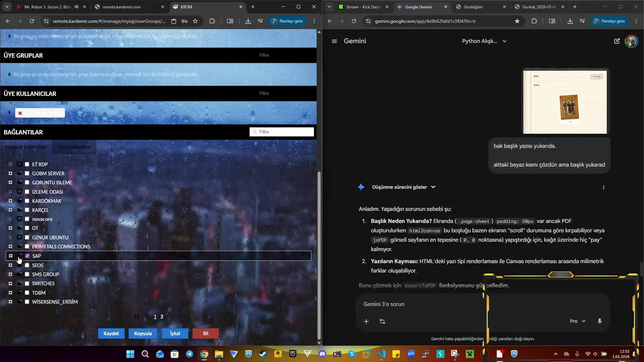The width and height of the screenshot is (644, 362).
Task: Open Zoom from the taskbar
Action: [x=411, y=354]
